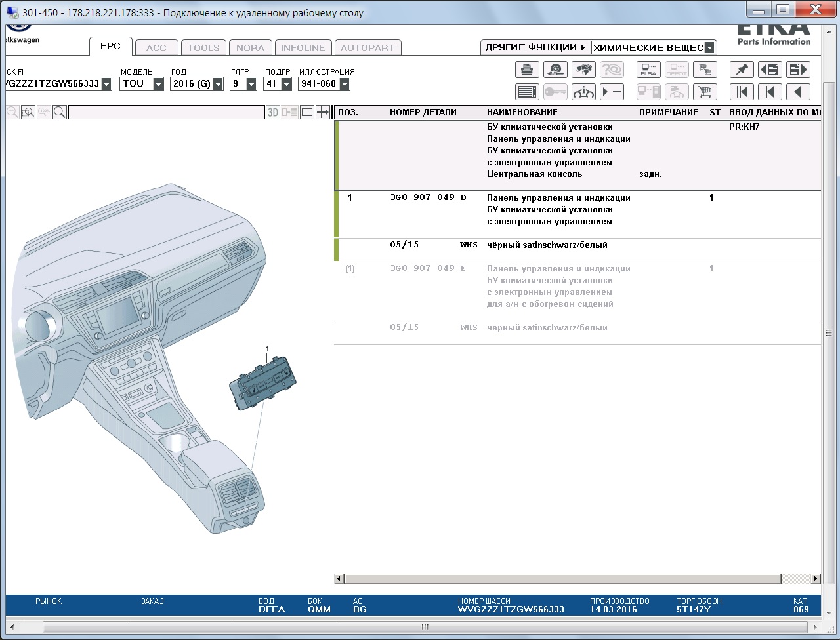Open the VIN field dropdown arrow
The width and height of the screenshot is (840, 640).
[x=106, y=84]
